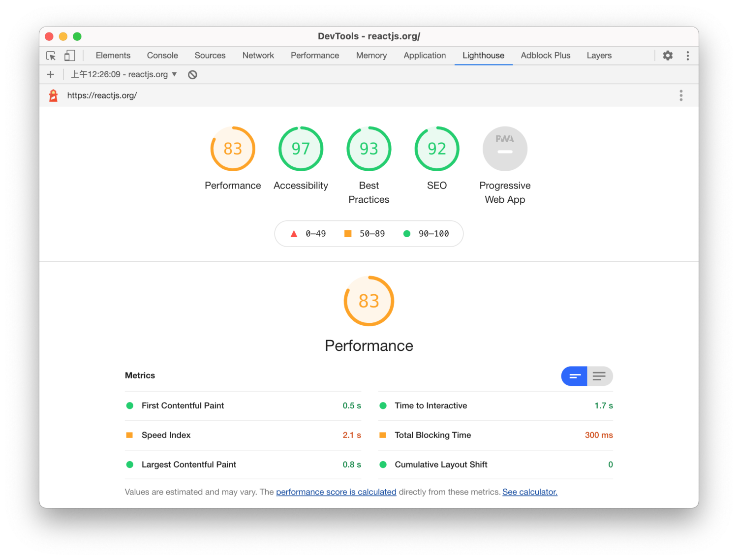Image resolution: width=738 pixels, height=560 pixels.
Task: Follow the 'See calculator.' link
Action: point(529,492)
